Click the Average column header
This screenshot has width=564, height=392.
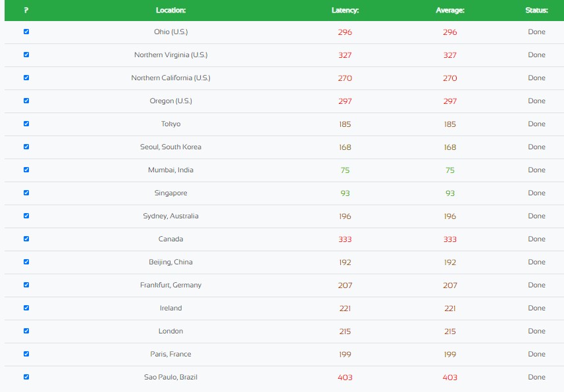click(x=450, y=11)
